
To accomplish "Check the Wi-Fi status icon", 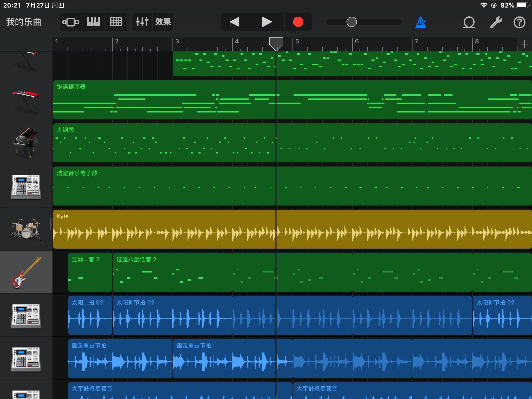I will click(x=484, y=5).
